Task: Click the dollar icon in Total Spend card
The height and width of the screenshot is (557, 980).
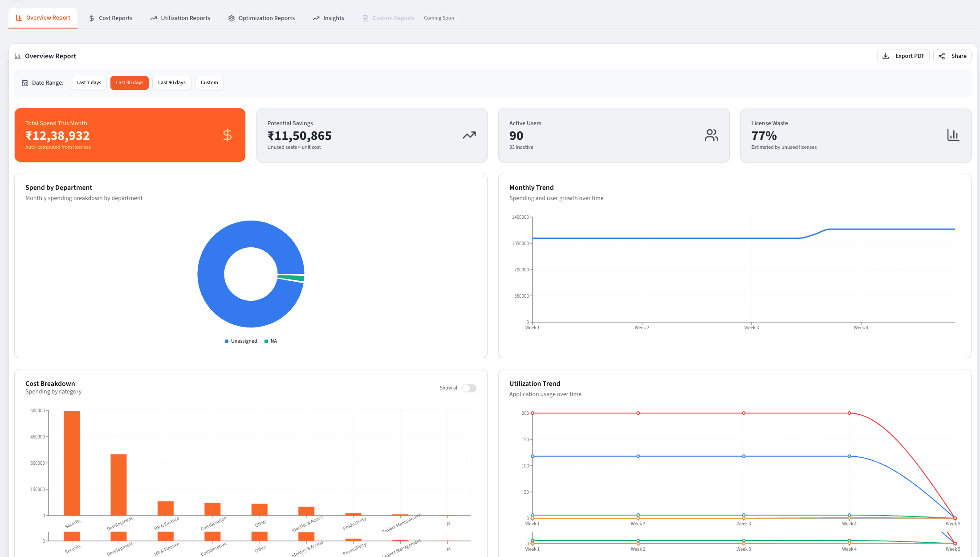Action: [x=227, y=135]
